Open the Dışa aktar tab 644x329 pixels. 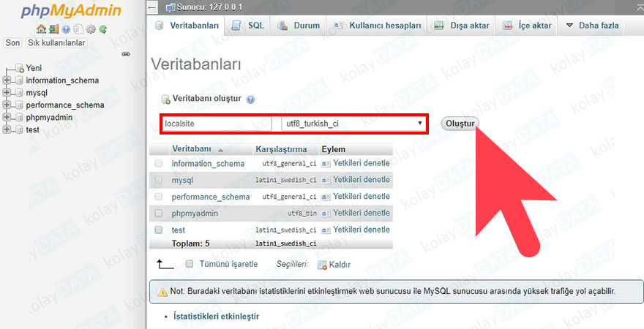point(462,26)
